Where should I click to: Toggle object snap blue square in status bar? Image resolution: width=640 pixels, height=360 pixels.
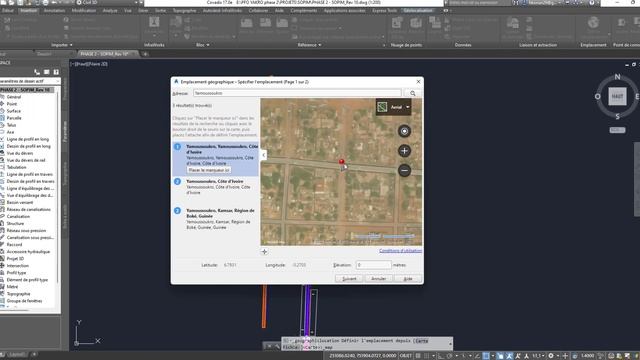click(x=486, y=356)
